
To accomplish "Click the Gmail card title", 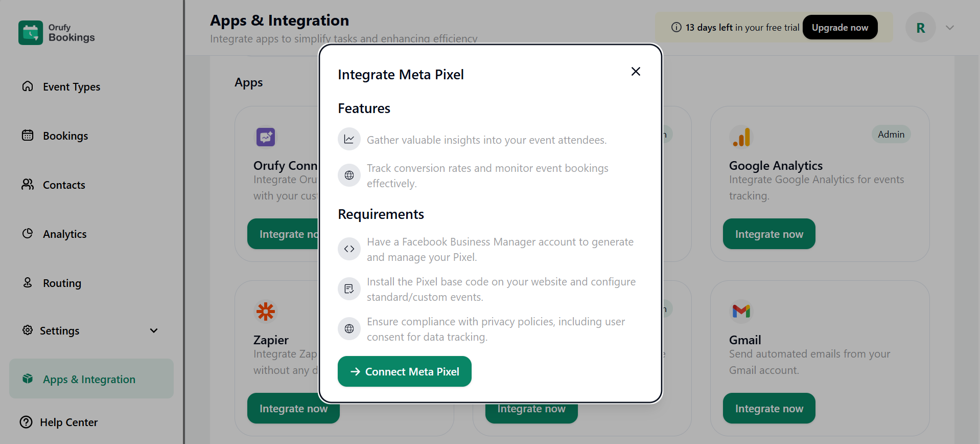I will click(745, 340).
